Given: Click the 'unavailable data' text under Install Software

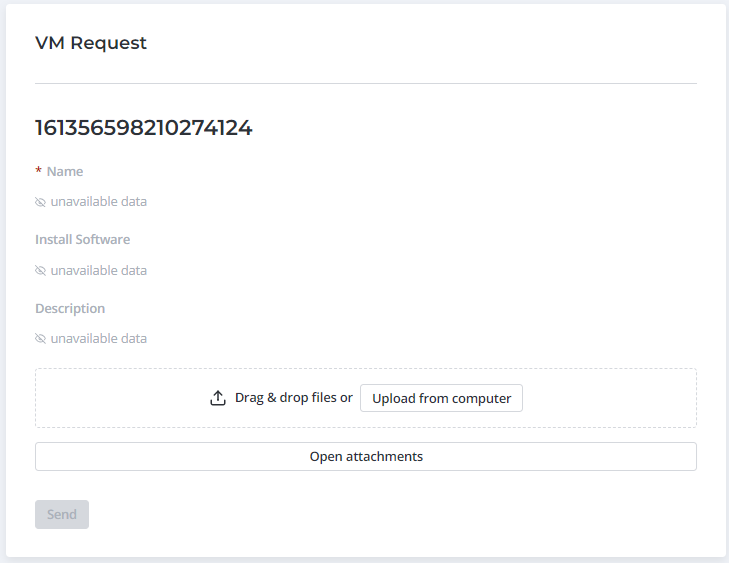Looking at the screenshot, I should [98, 271].
